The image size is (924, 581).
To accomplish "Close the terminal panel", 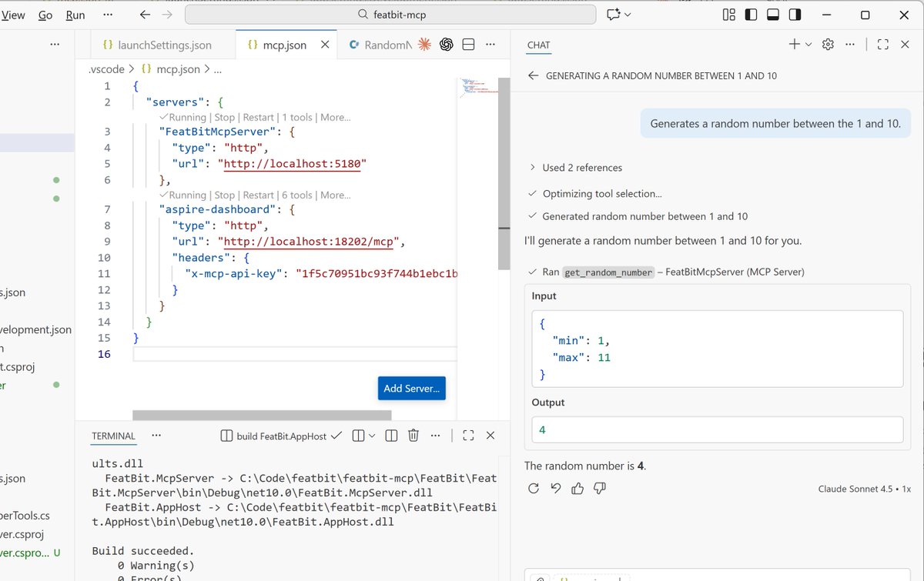I will tap(490, 436).
